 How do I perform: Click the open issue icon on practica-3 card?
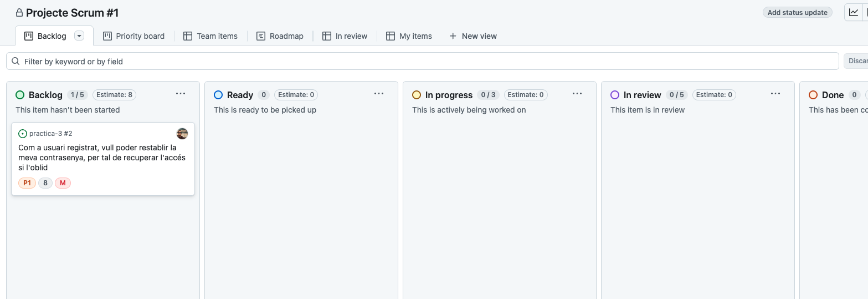tap(23, 134)
